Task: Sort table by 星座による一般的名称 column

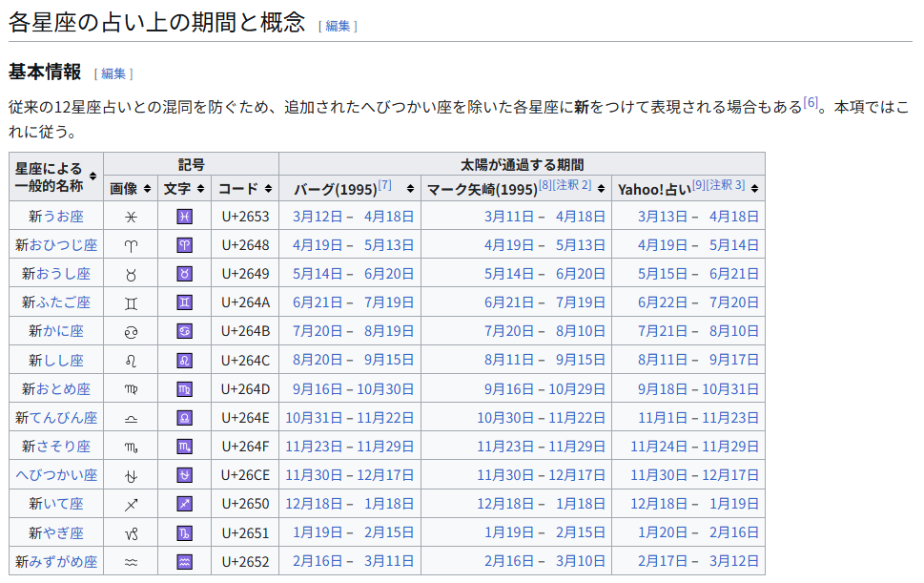Action: pos(92,177)
